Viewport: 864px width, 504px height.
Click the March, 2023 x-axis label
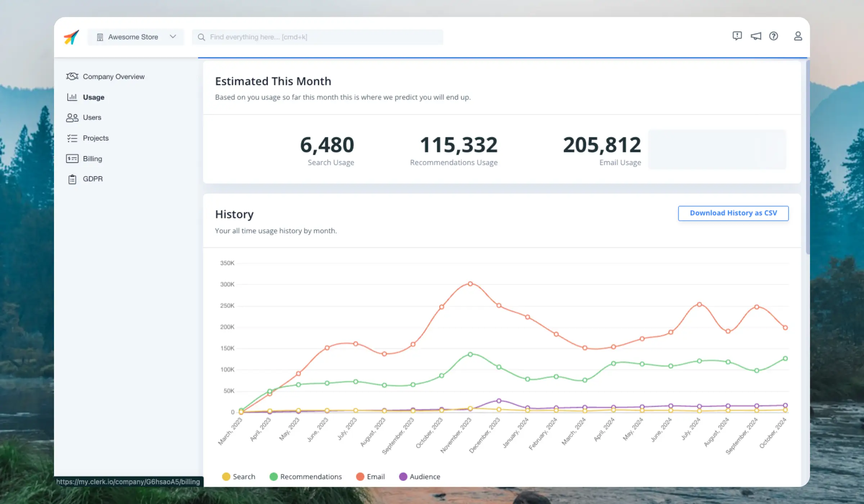231,431
